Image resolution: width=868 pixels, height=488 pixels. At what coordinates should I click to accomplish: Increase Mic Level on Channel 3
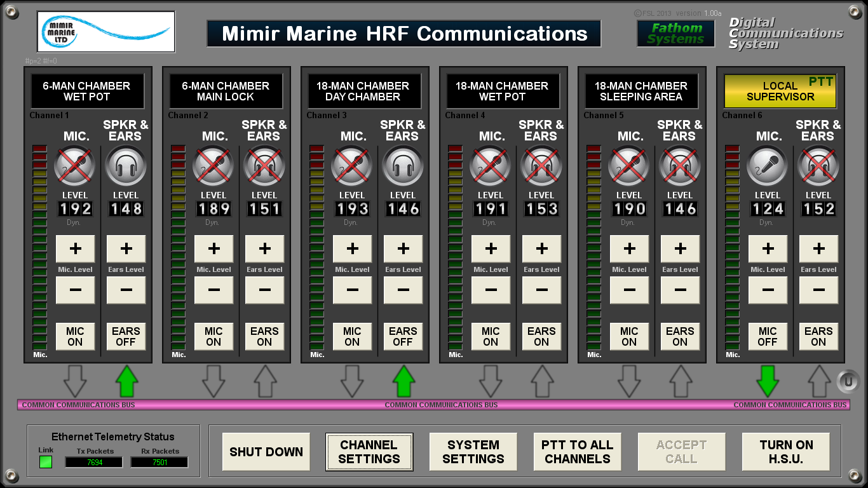(x=352, y=249)
